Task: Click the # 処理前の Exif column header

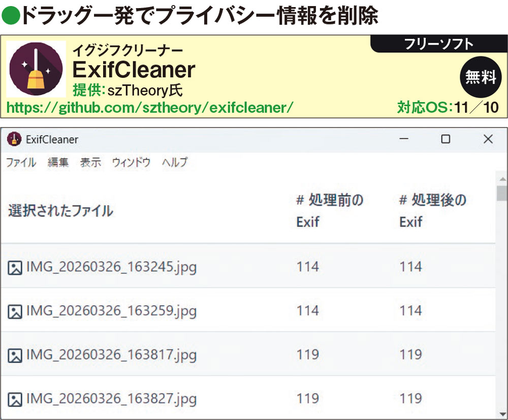Action: [x=330, y=211]
